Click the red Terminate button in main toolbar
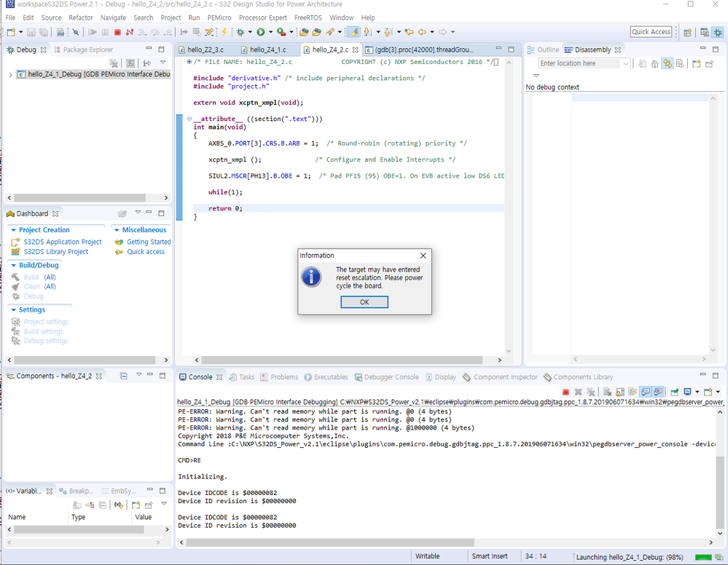The height and width of the screenshot is (565, 728). click(117, 33)
